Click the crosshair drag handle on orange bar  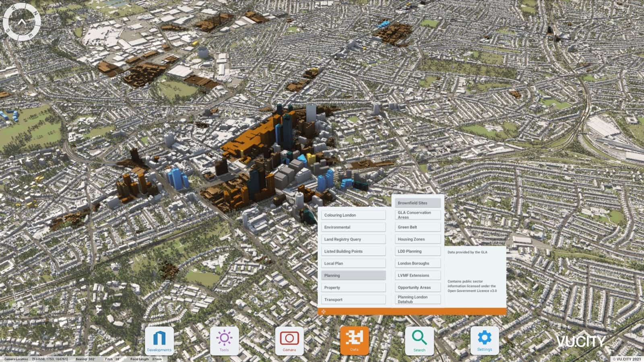coord(324,312)
